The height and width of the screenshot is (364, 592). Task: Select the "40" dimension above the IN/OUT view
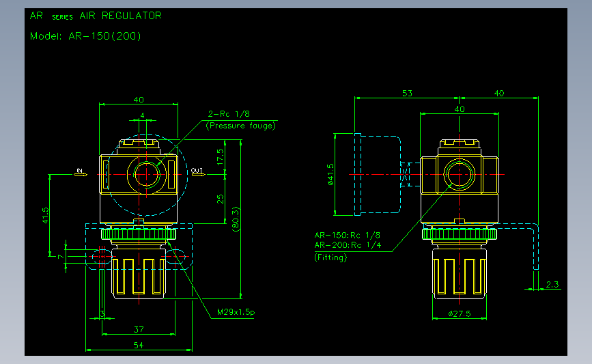139,100
